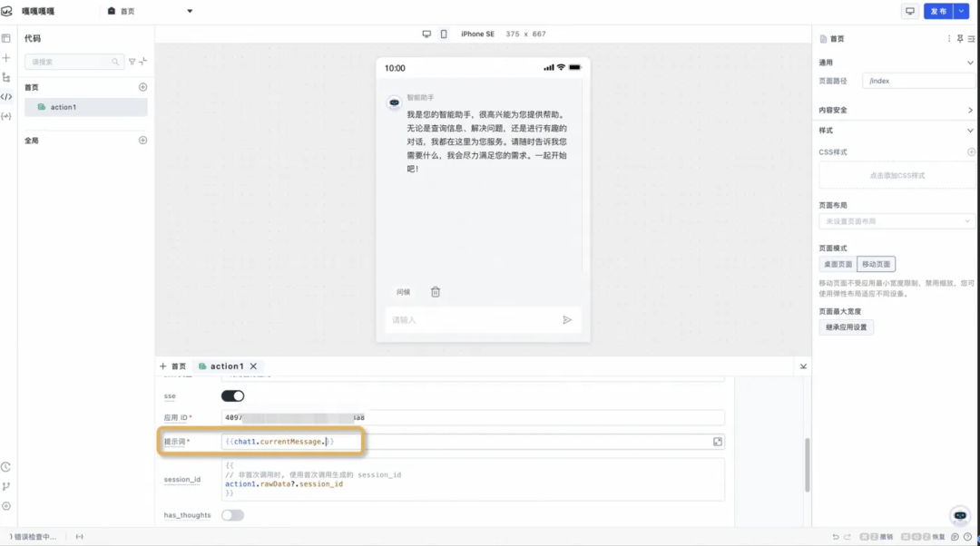The image size is (980, 546).
Task: Switch page mode to 桌面页面
Action: coord(836,264)
